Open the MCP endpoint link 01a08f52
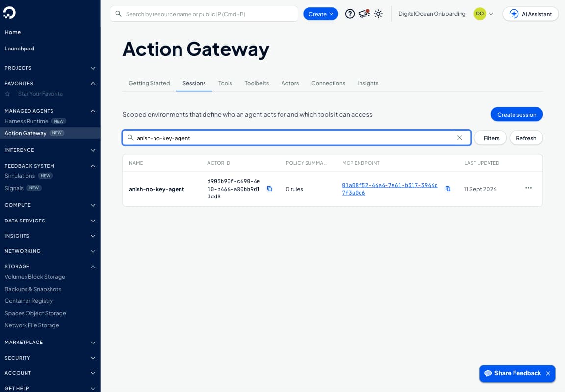565x392 pixels. pos(389,189)
